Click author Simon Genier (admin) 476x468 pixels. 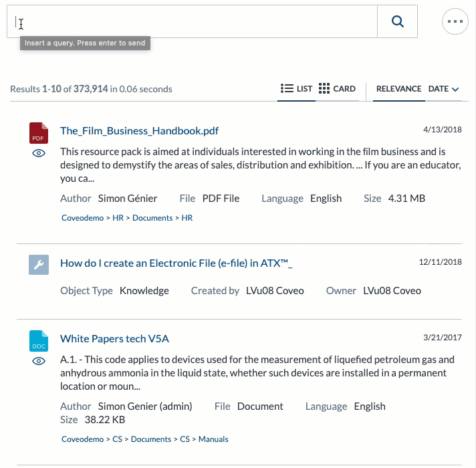145,406
